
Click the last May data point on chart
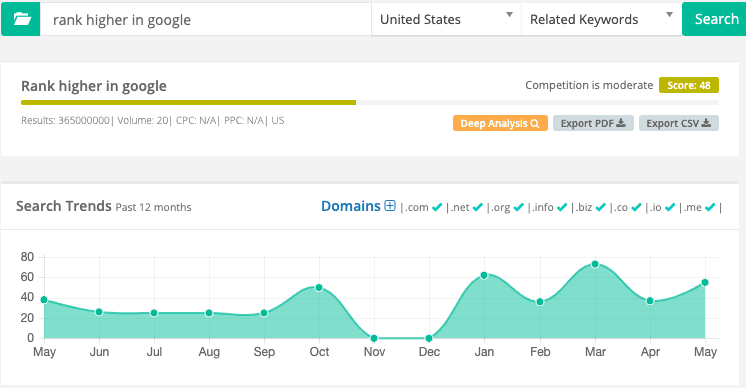click(705, 282)
